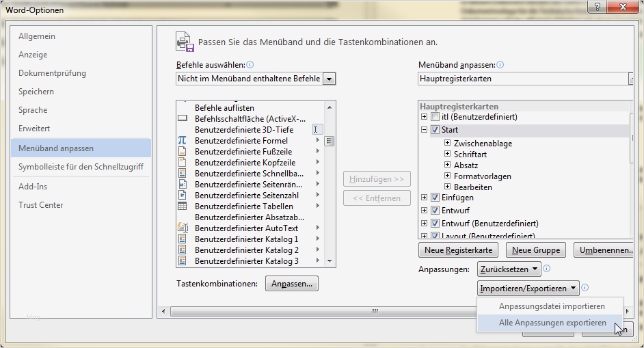The height and width of the screenshot is (348, 644).
Task: Expand the Formatvorlagen group
Action: tap(447, 176)
